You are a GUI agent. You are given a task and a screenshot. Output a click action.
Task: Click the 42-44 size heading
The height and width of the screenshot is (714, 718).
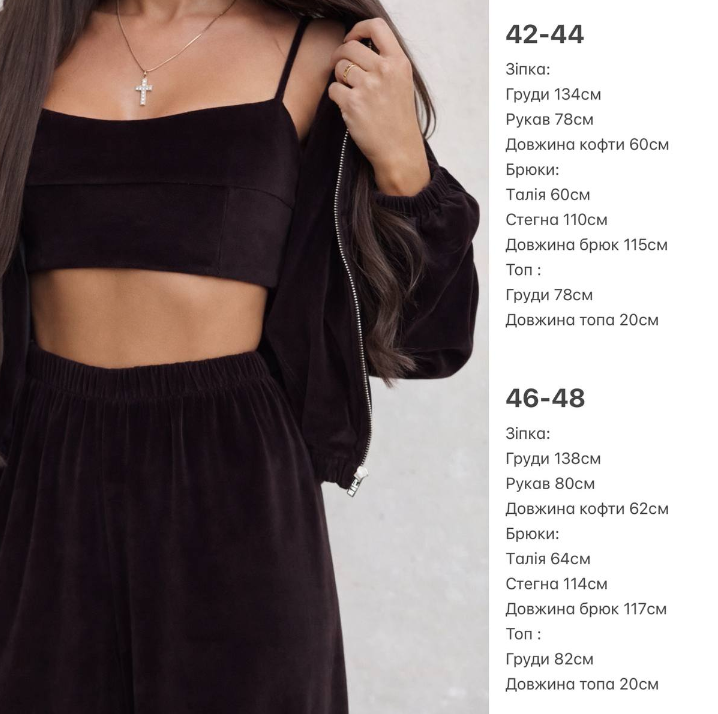544,34
